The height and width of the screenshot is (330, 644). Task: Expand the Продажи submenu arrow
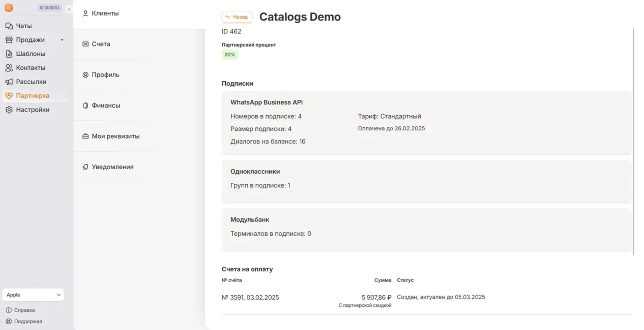[62, 40]
